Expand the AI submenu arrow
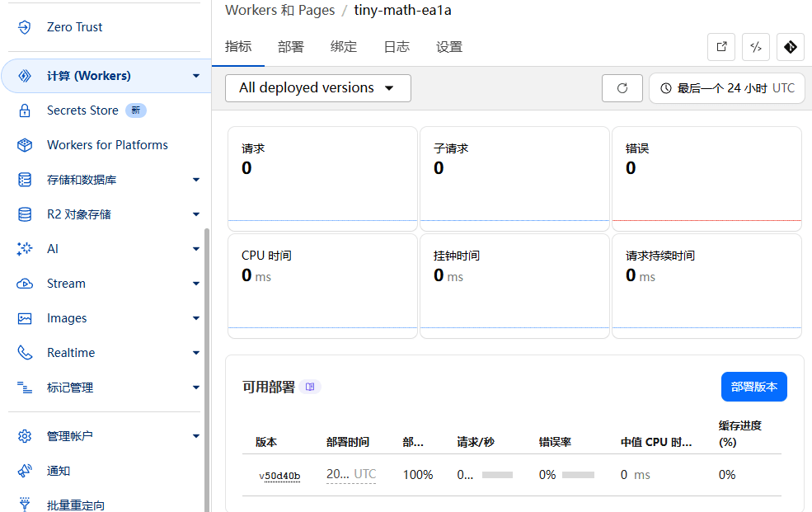This screenshot has width=812, height=512. click(x=196, y=249)
